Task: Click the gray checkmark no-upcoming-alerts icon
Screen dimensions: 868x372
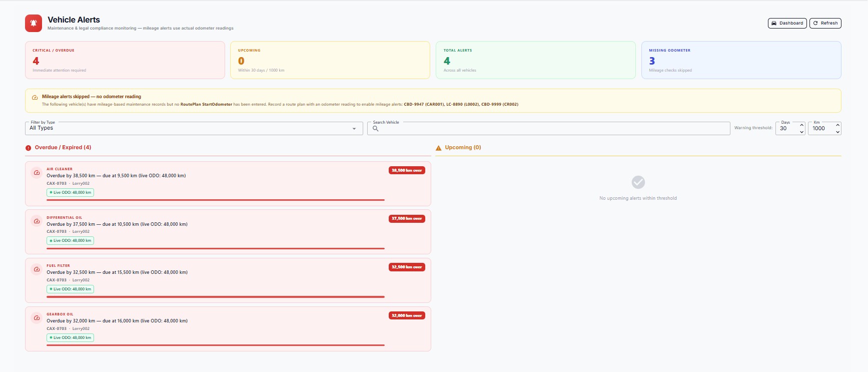Action: click(x=638, y=182)
